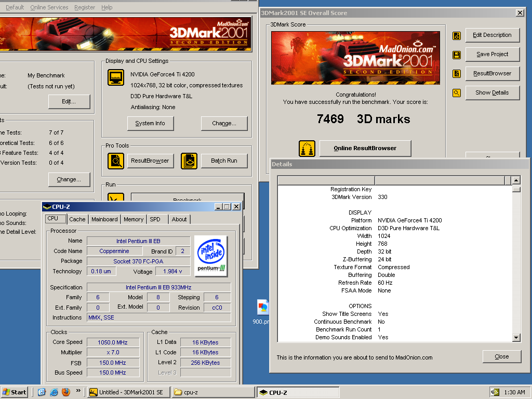532x399 pixels.
Task: Close the Details dialog with Close button
Action: point(502,356)
